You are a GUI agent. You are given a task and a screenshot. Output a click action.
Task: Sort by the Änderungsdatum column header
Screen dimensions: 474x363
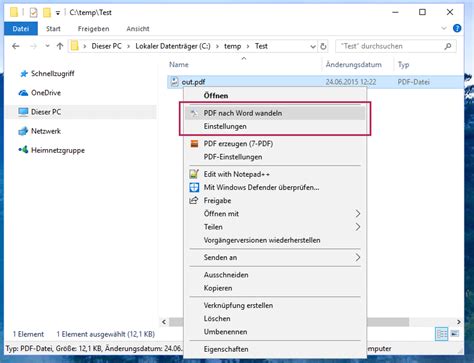point(354,65)
